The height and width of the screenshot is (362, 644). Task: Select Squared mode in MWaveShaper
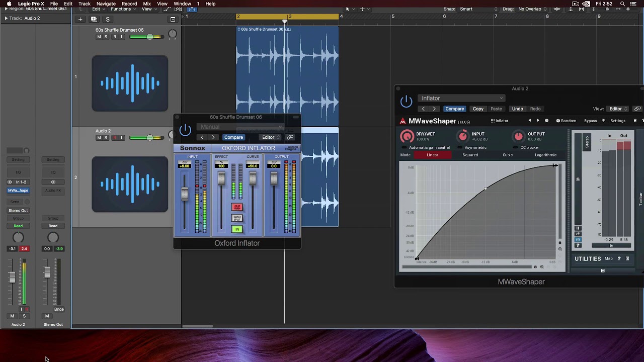coord(470,155)
